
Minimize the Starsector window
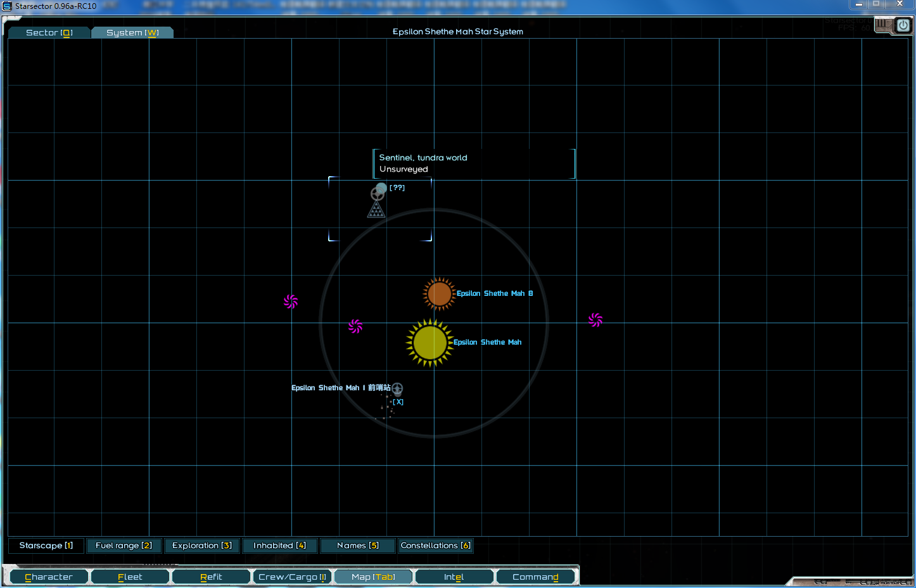(859, 4)
